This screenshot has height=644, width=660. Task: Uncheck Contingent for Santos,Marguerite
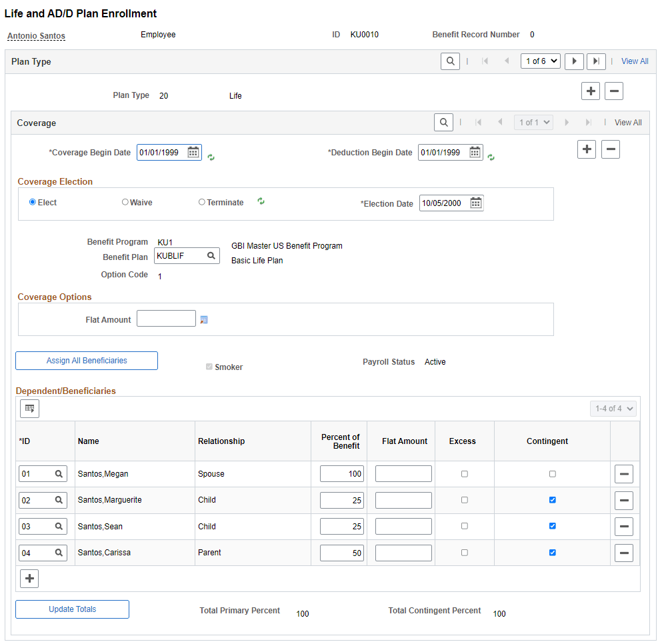(552, 499)
